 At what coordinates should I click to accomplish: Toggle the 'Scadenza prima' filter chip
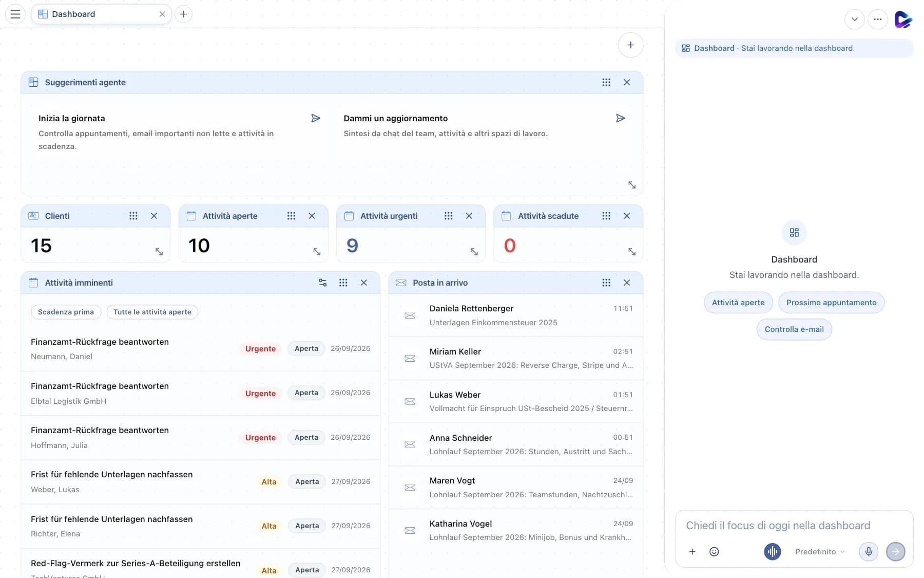point(66,312)
